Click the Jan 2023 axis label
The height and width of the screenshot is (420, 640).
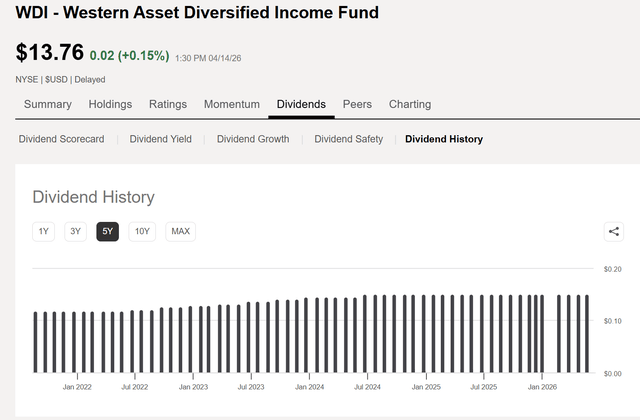[193, 387]
